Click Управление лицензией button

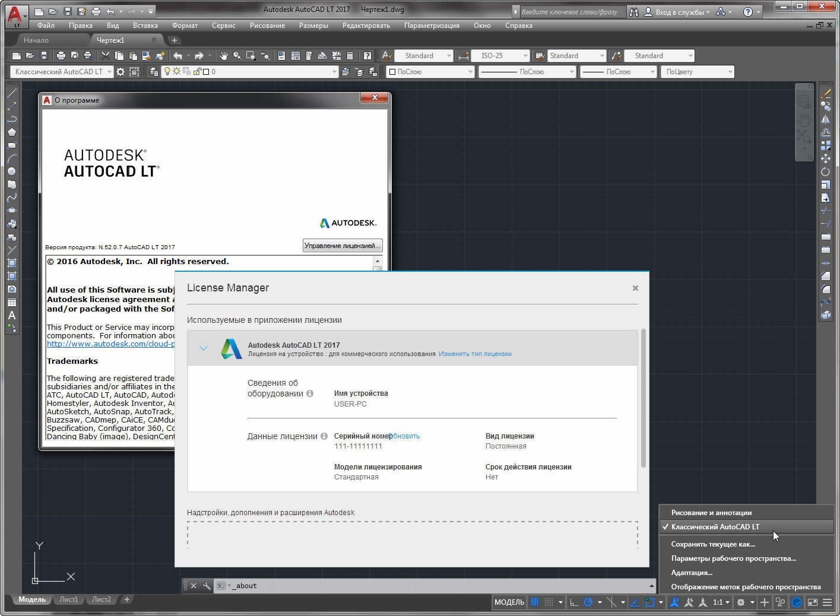342,246
